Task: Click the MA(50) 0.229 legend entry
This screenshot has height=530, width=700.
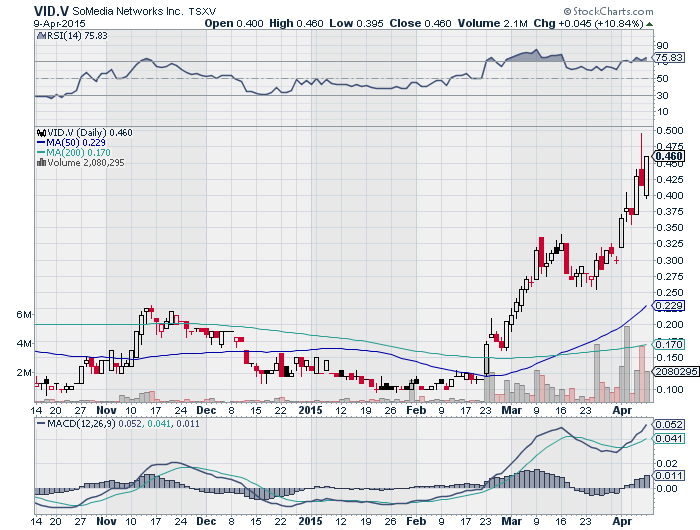Action: 71,142
